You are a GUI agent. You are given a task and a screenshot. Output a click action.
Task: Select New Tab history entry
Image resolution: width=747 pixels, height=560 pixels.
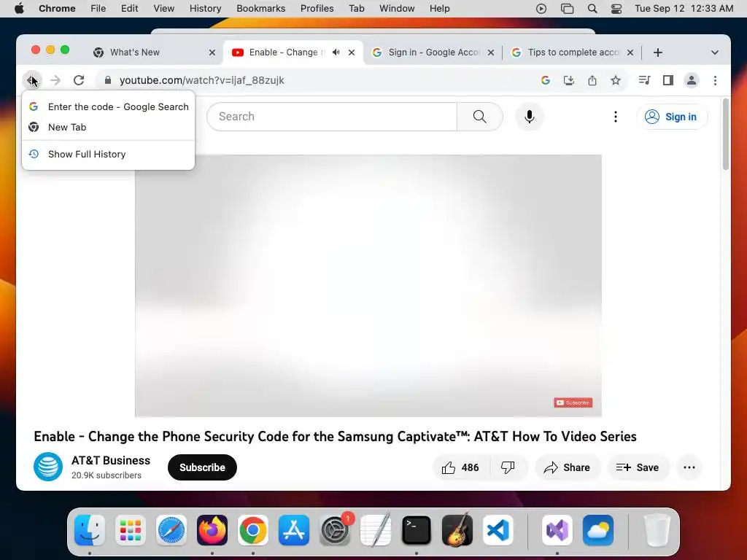(x=108, y=127)
